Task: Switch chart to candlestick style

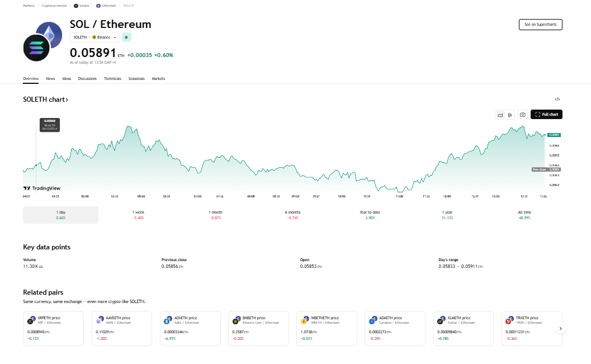Action: (x=510, y=115)
